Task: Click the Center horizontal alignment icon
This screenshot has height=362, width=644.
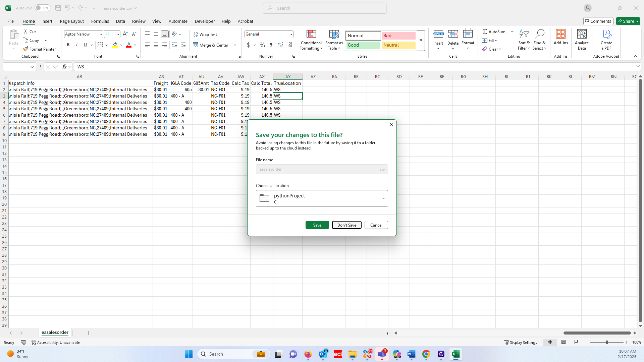Action: coord(156,45)
